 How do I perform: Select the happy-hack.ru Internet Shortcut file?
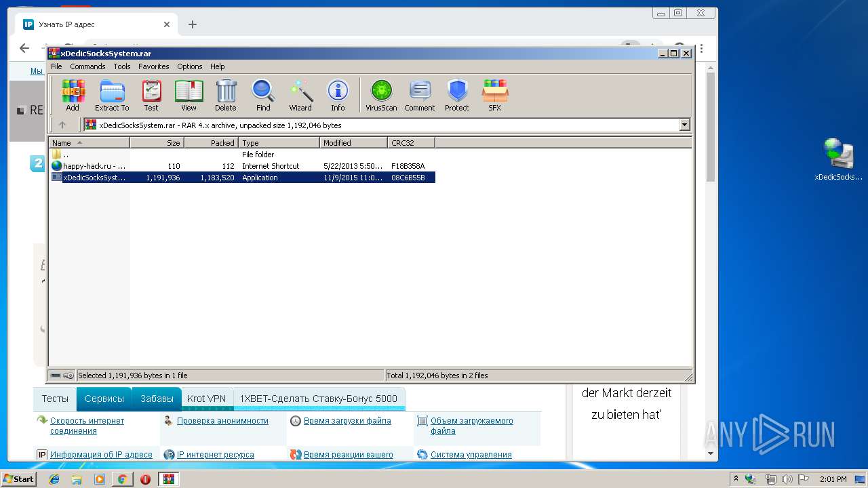point(243,166)
